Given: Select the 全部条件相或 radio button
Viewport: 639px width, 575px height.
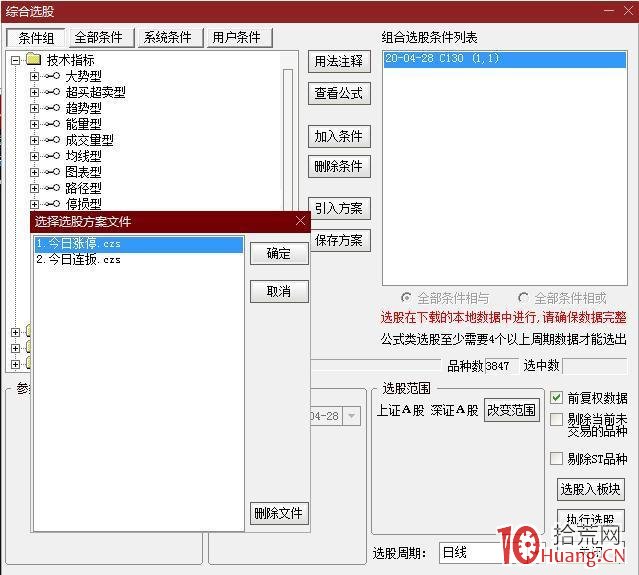Looking at the screenshot, I should click(x=523, y=298).
